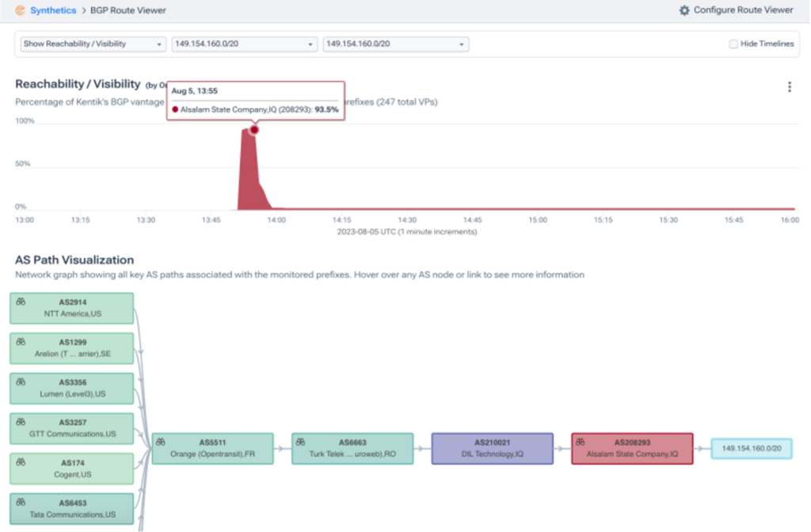Select the AS210021 DIL Technology node
The height and width of the screenshot is (532, 811).
pyautogui.click(x=492, y=448)
